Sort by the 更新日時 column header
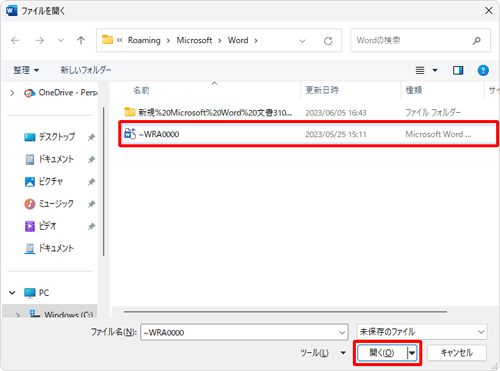 tap(322, 90)
